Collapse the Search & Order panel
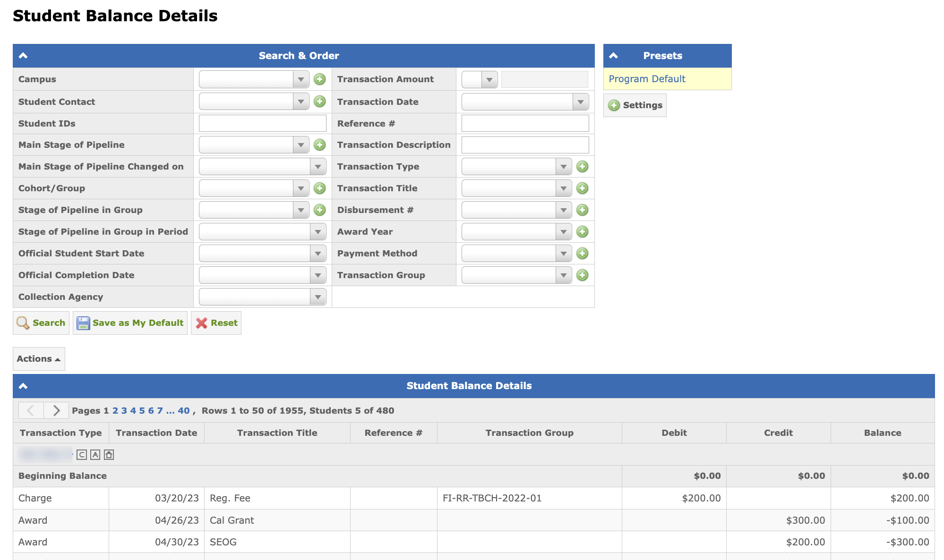 coord(23,56)
